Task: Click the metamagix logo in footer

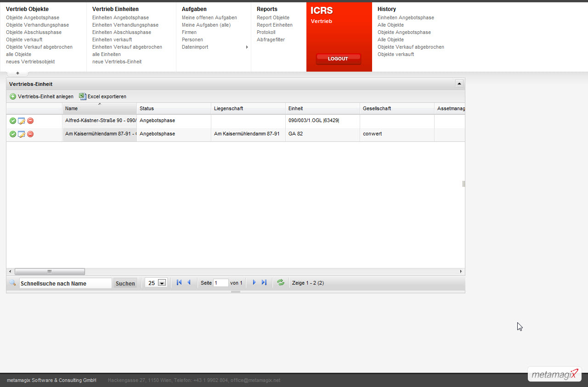Action: tap(555, 374)
